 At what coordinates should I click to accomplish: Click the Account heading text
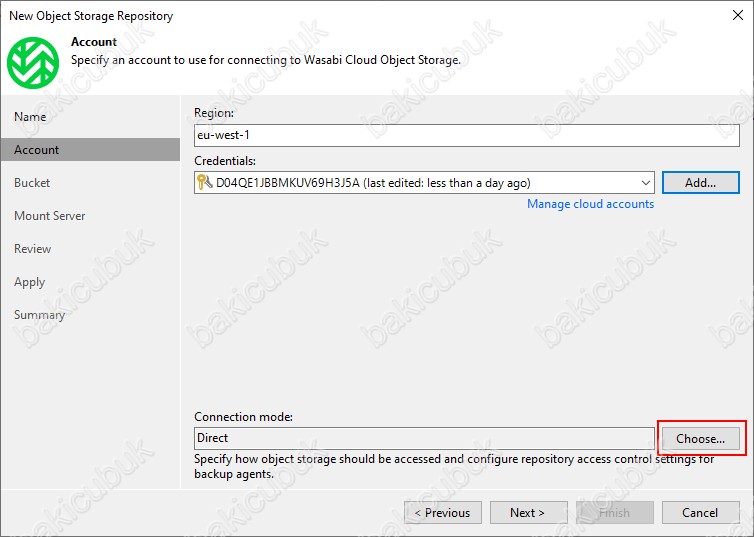point(94,42)
